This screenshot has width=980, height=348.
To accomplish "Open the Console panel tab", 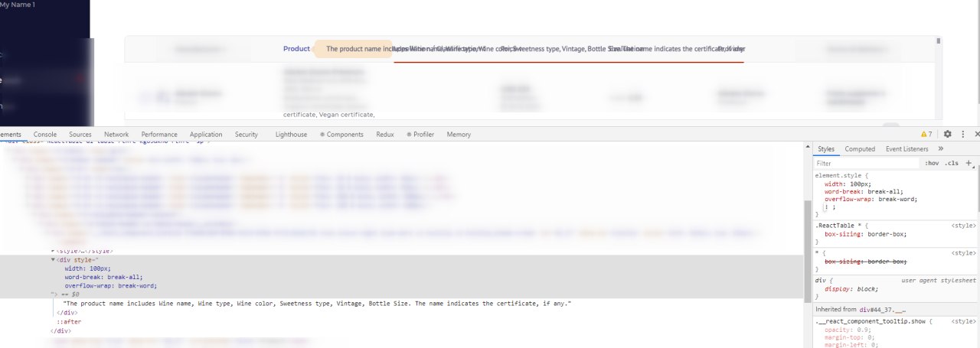I will pyautogui.click(x=44, y=135).
